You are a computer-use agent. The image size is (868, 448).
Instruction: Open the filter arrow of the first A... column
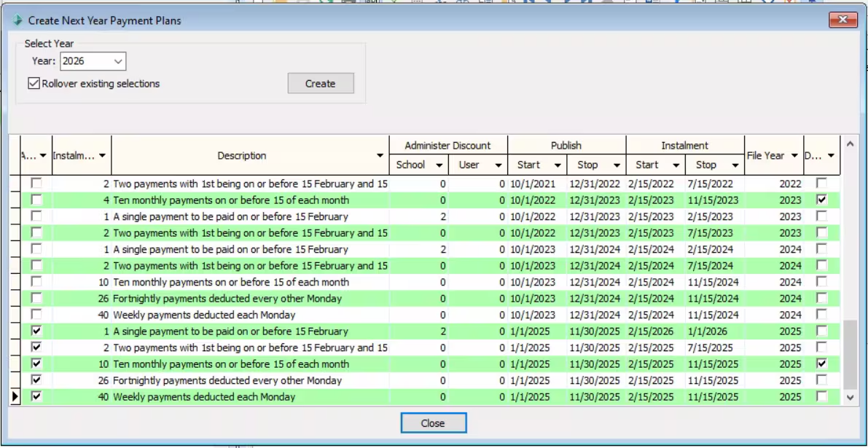43,156
